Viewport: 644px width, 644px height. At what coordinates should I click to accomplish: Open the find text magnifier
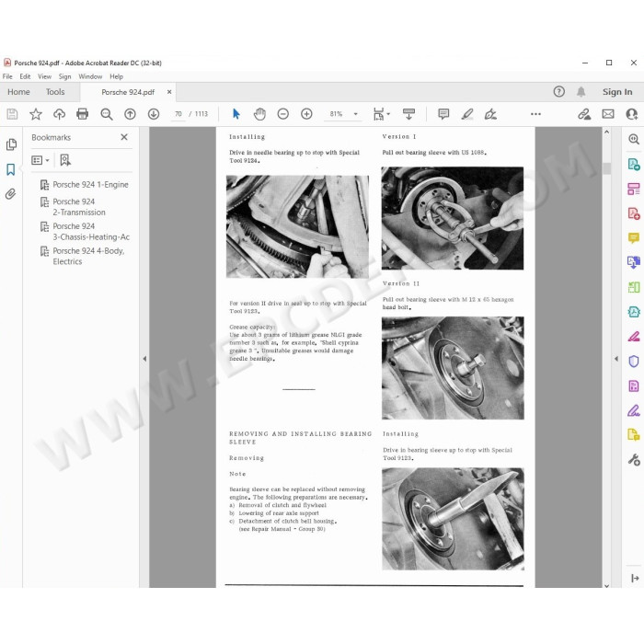click(x=107, y=114)
